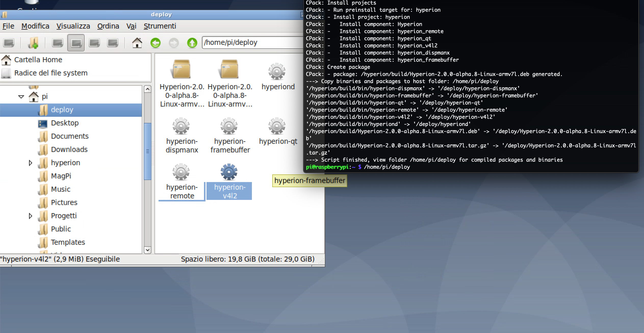Viewport: 644px width, 333px height.
Task: Navigate back with the green left arrow
Action: tap(155, 43)
